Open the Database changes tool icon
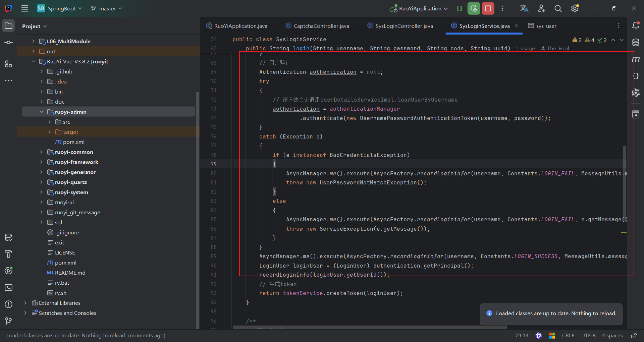The width and height of the screenshot is (644, 342). [x=9, y=237]
